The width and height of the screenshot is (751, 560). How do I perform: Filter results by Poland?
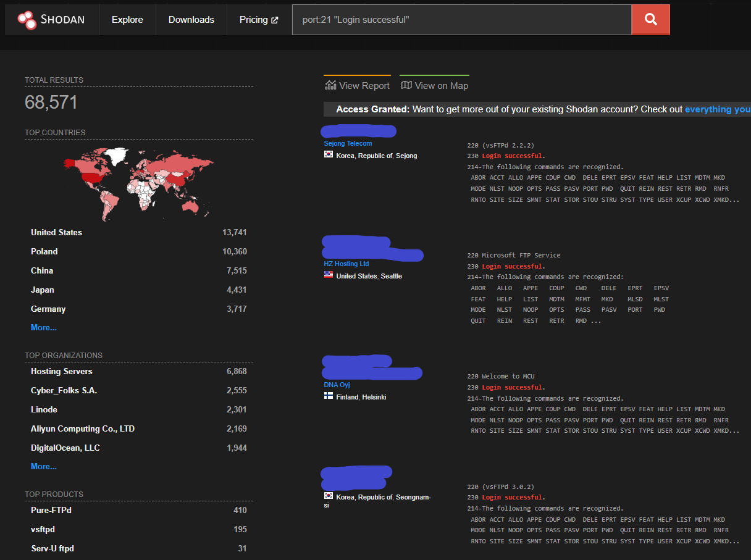point(44,251)
